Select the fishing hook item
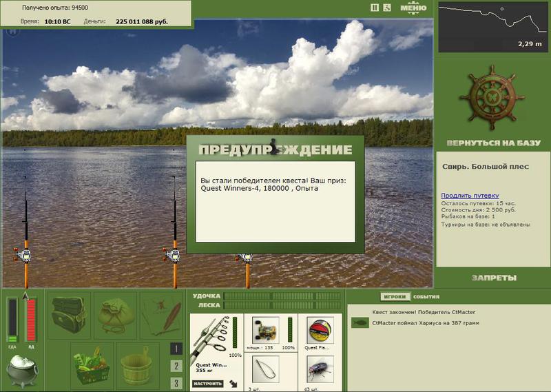This screenshot has width=551, height=392. [x=265, y=369]
